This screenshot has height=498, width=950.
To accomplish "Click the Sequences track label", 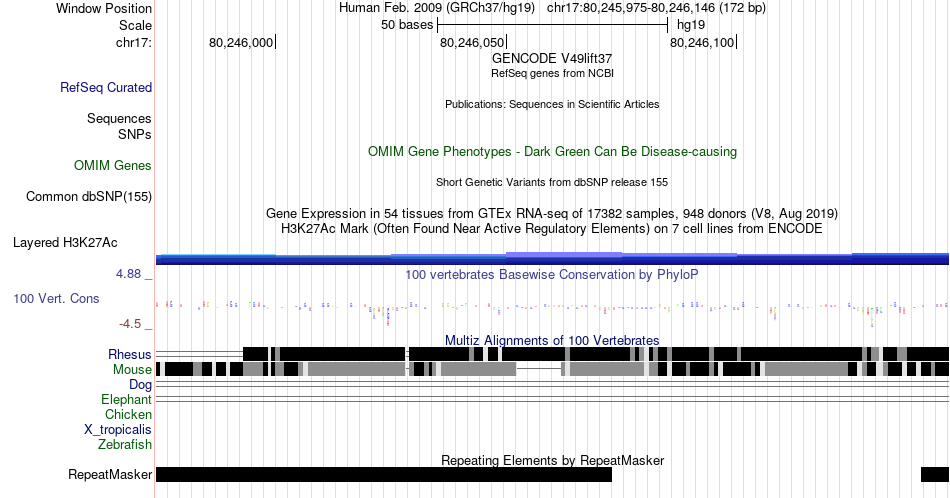I will (119, 118).
